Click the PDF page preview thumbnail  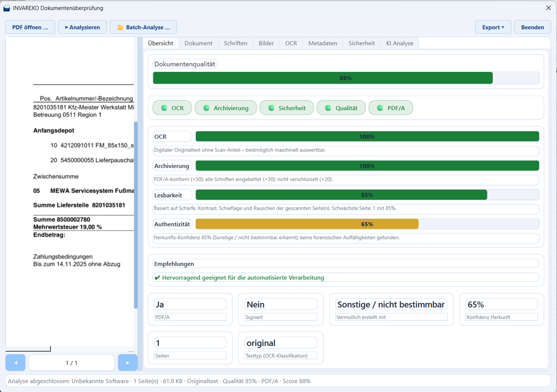70,195
